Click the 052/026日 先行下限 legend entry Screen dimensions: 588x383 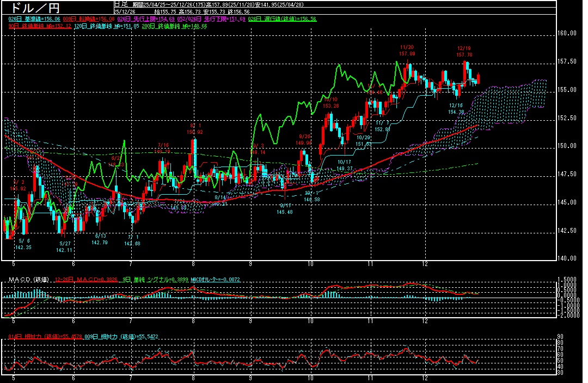tap(213, 19)
